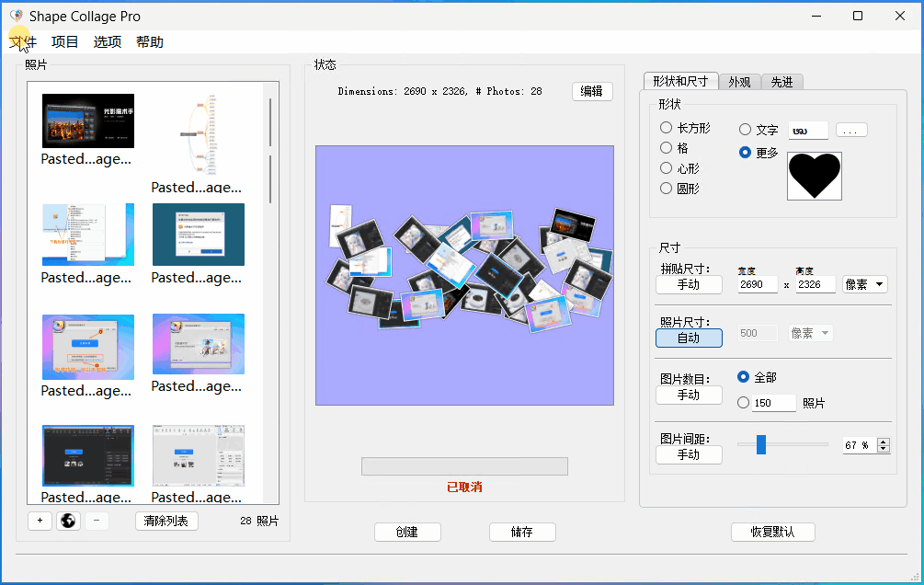The height and width of the screenshot is (585, 924).
Task: Click the photo list vertical scrollbar
Action: tap(270, 150)
